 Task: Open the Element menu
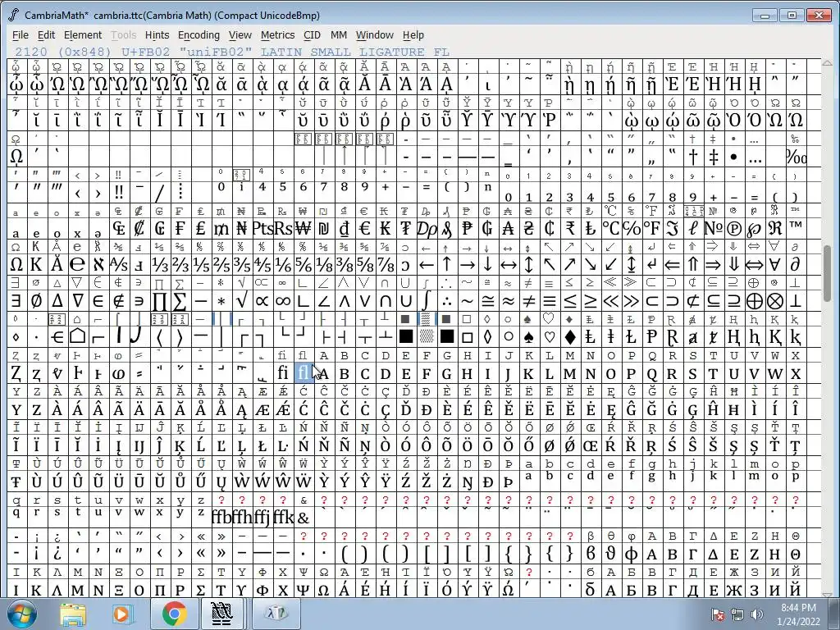83,34
